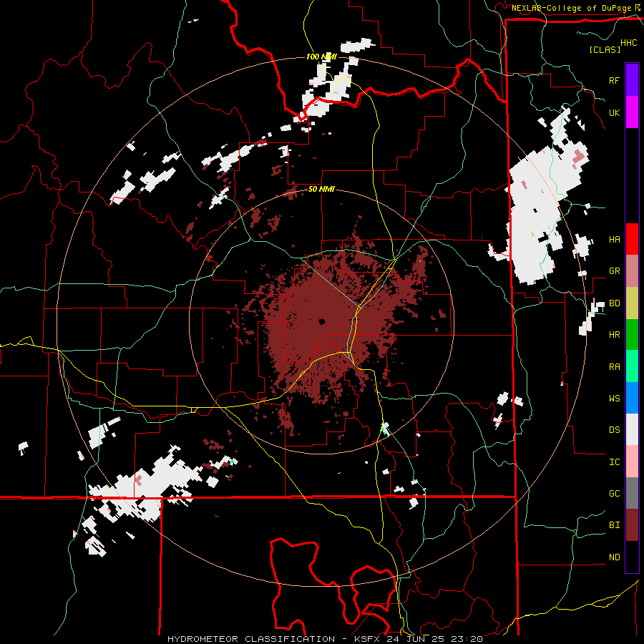Click the 50 NMI range ring label
The height and width of the screenshot is (644, 644).
321,190
